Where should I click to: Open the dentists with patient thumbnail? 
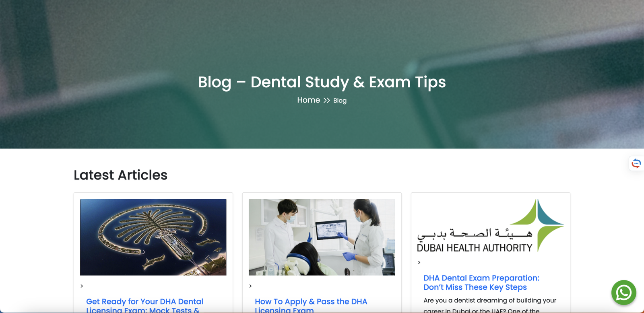click(322, 237)
